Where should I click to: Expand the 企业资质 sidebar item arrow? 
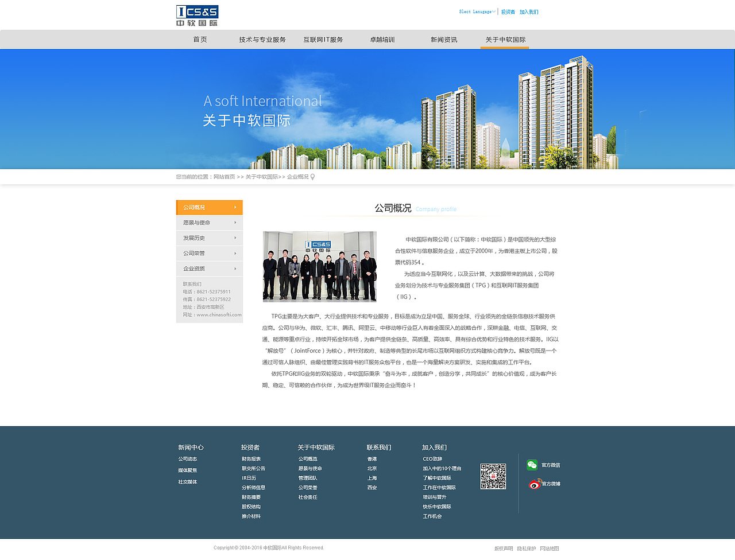click(x=235, y=268)
